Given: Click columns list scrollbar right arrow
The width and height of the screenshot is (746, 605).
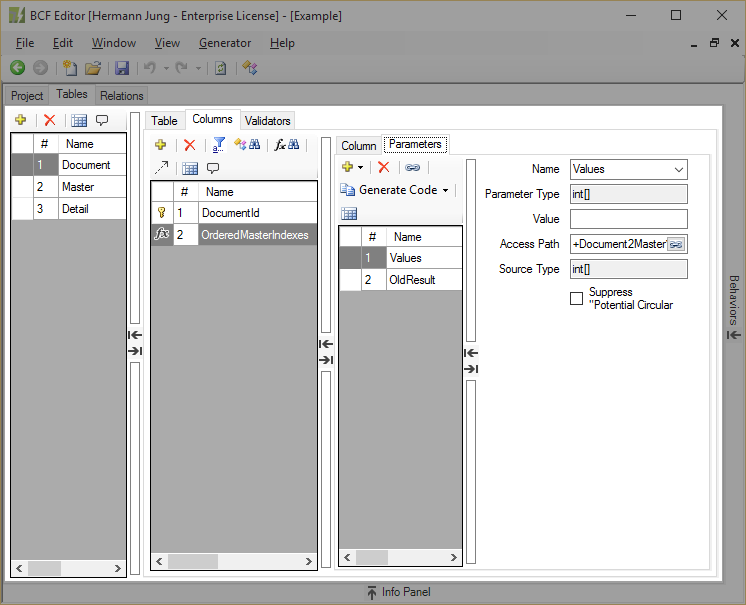Looking at the screenshot, I should (x=309, y=561).
